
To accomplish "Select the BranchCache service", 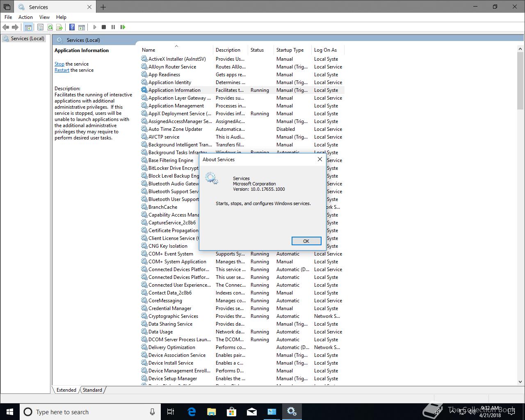I will (x=163, y=207).
